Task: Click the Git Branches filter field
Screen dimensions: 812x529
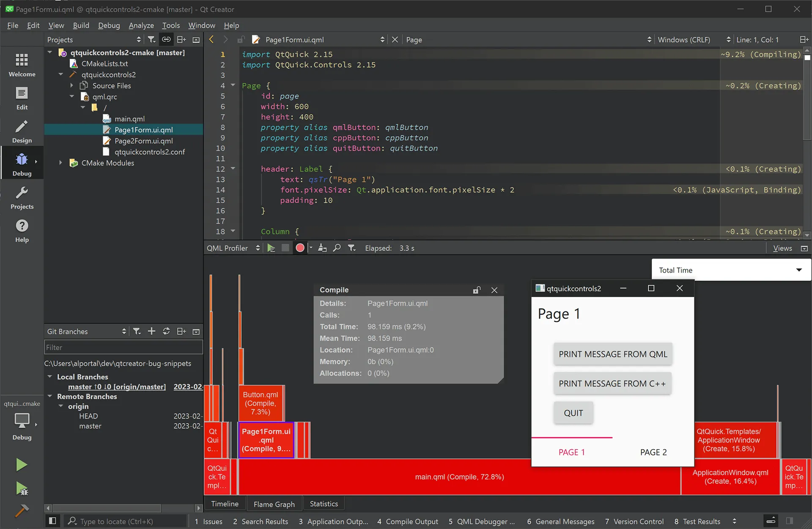Action: [x=123, y=347]
